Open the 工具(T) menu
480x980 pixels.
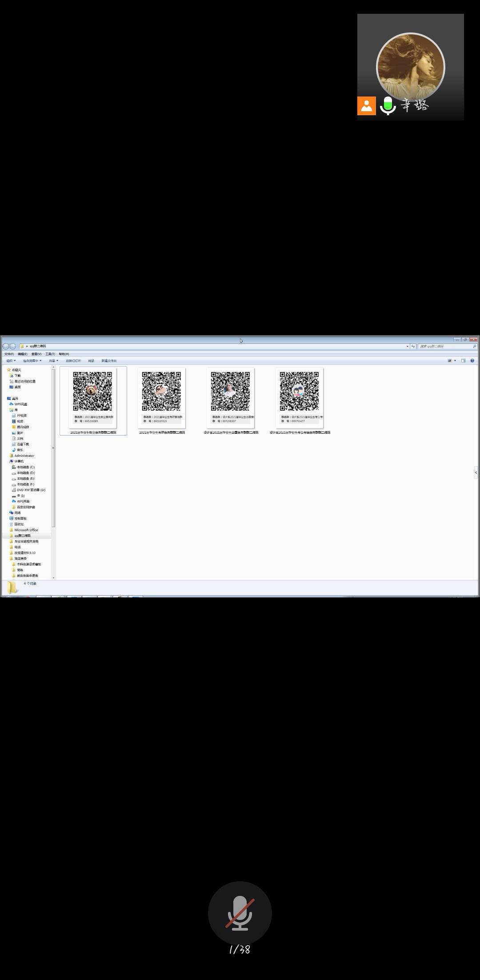tap(50, 354)
